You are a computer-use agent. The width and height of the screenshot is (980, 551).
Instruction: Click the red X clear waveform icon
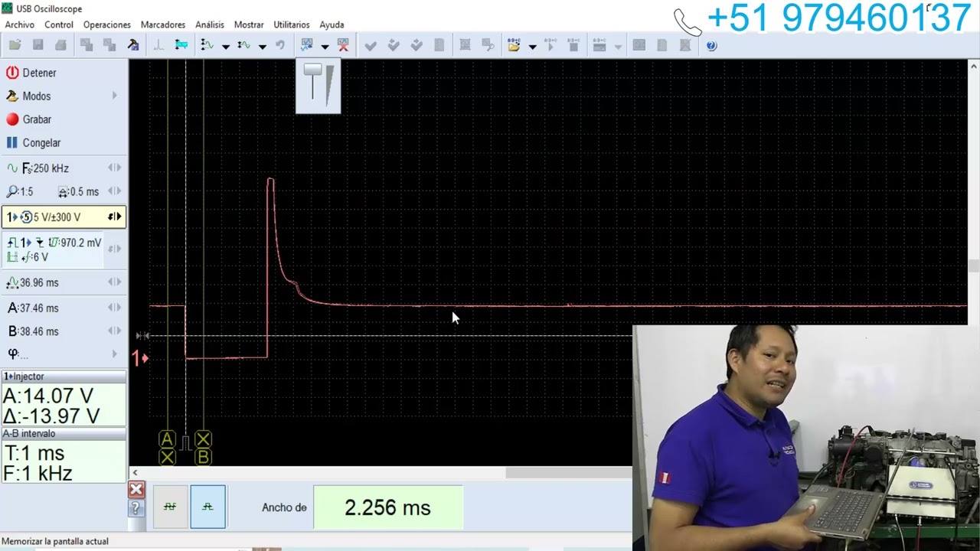coord(343,46)
